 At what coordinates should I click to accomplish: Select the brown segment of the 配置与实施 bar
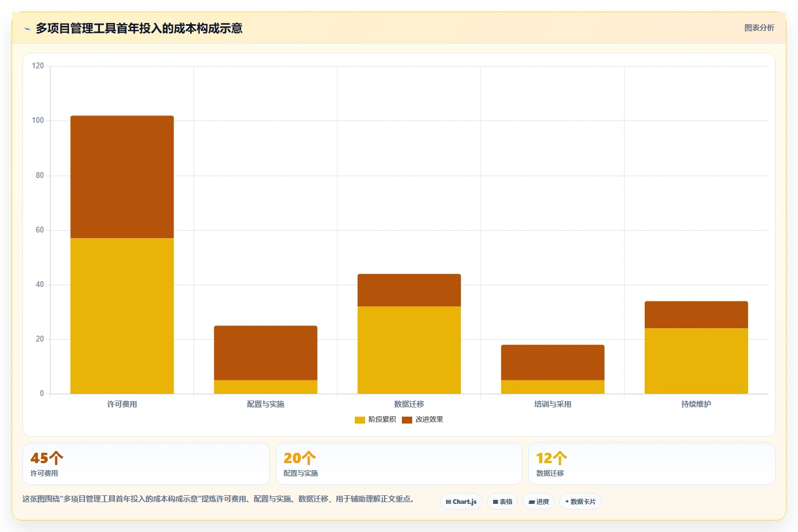(266, 353)
